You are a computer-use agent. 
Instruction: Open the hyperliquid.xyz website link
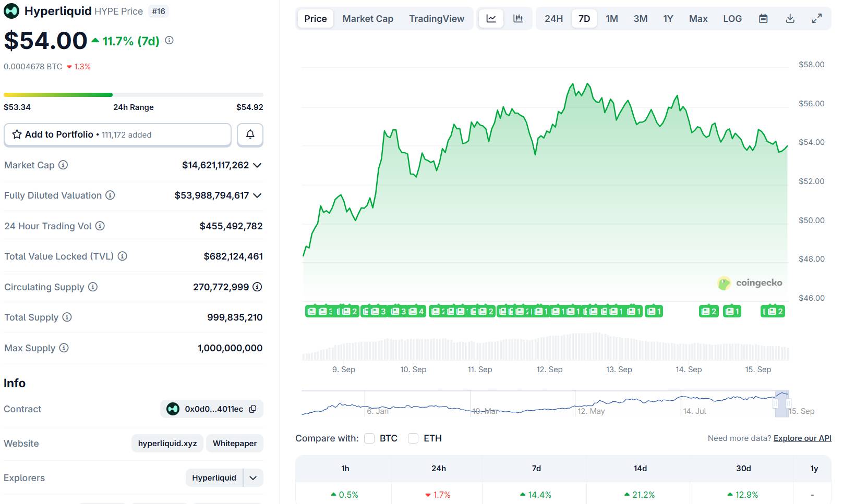(x=167, y=444)
